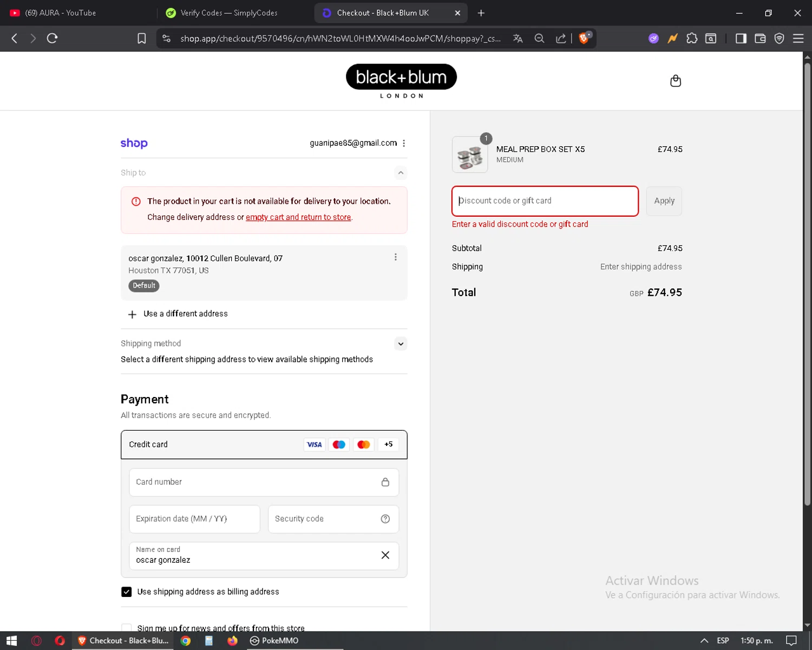Open options menu for Houston address
812x650 pixels.
click(x=396, y=257)
